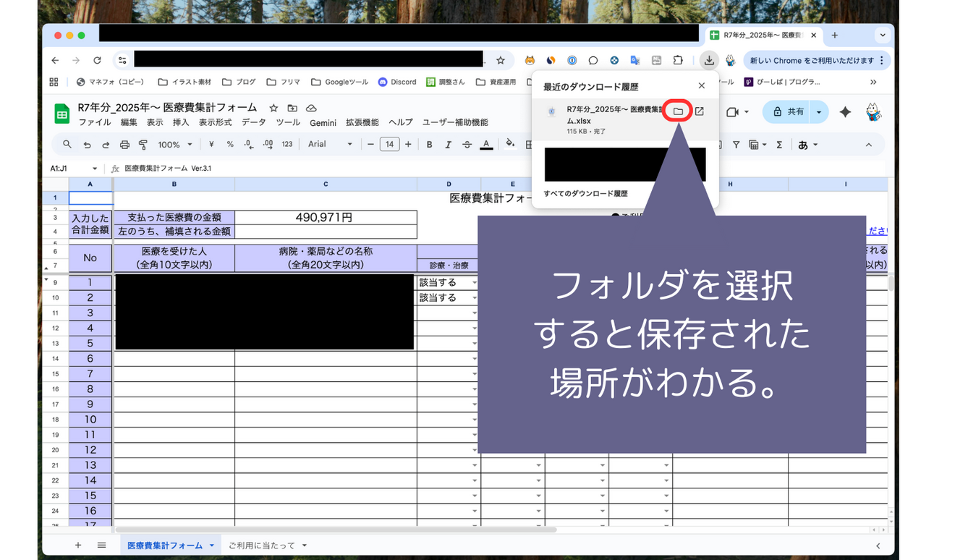Click the 共有 share button
This screenshot has width=955, height=560.
click(x=787, y=112)
